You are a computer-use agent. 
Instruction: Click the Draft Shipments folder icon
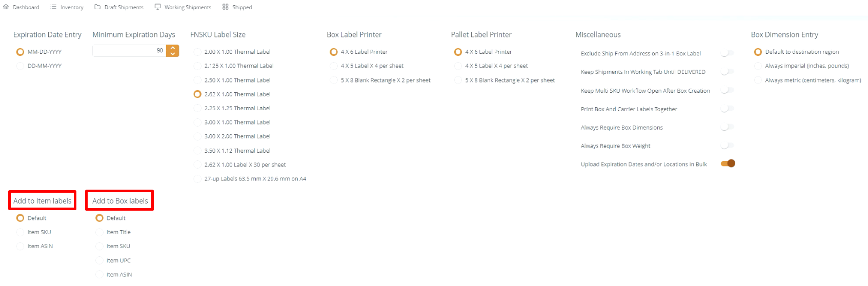[x=97, y=7]
